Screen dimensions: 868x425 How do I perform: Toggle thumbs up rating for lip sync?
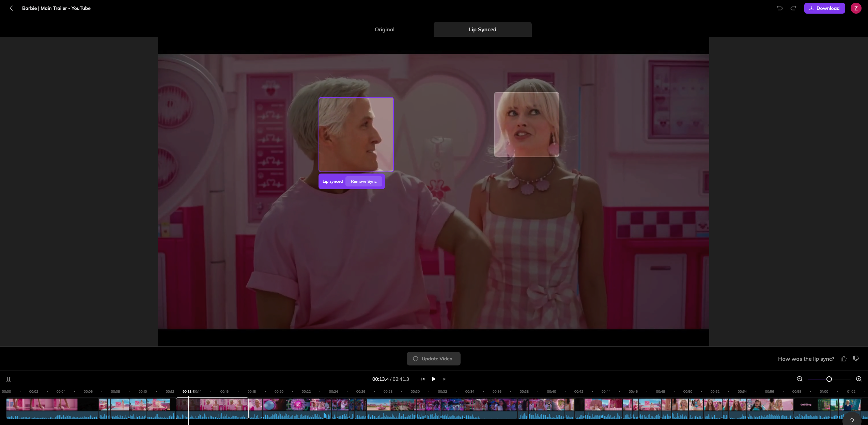coord(844,359)
